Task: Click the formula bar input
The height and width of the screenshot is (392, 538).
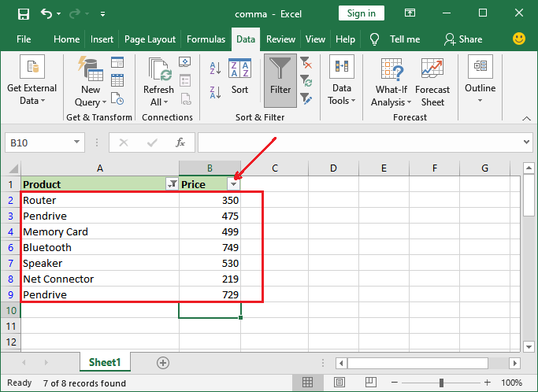Action: tap(359, 142)
